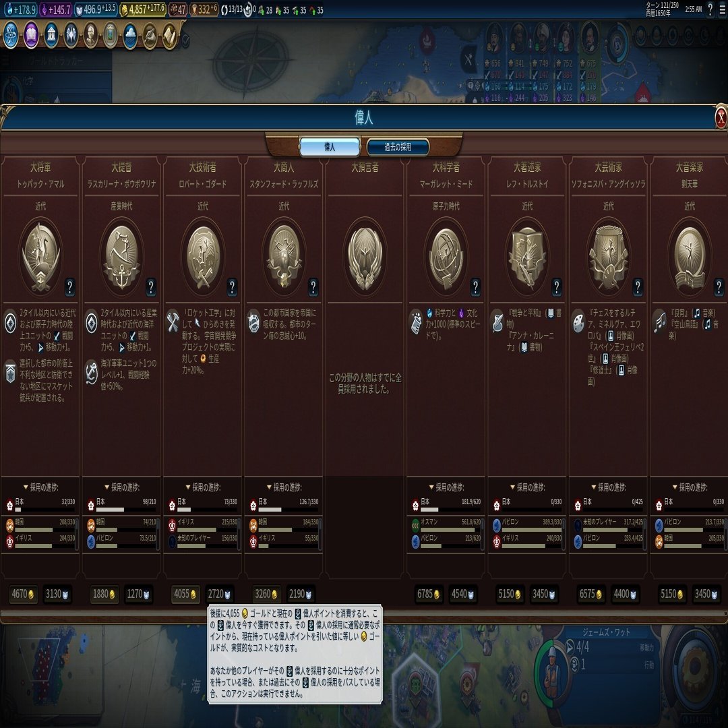The height and width of the screenshot is (728, 728).
Task: Switch to the 過去の採用 tab
Action: (398, 147)
